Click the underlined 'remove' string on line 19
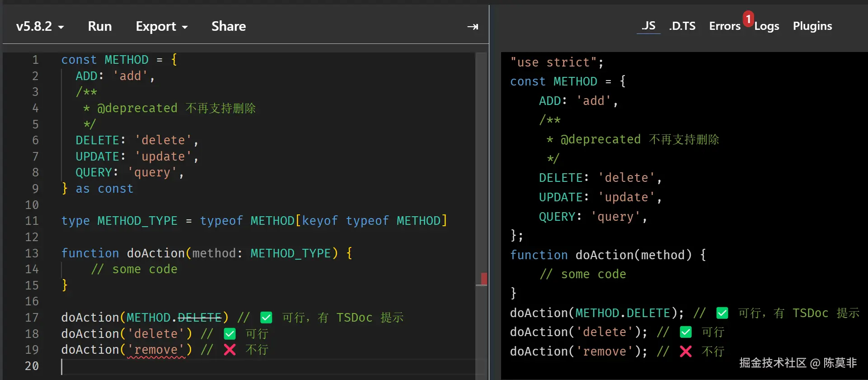The image size is (868, 380). 156,350
